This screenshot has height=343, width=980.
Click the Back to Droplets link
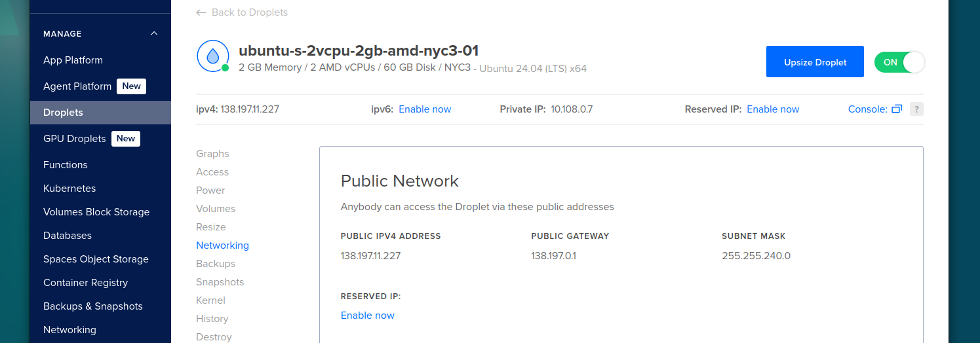point(250,12)
